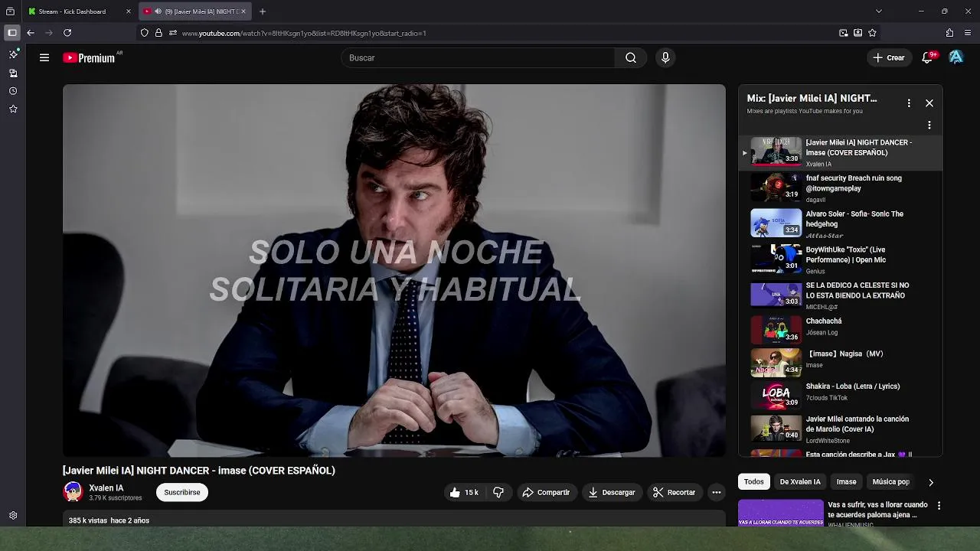Select the imase filter chip
Image resolution: width=980 pixels, height=551 pixels.
click(846, 481)
